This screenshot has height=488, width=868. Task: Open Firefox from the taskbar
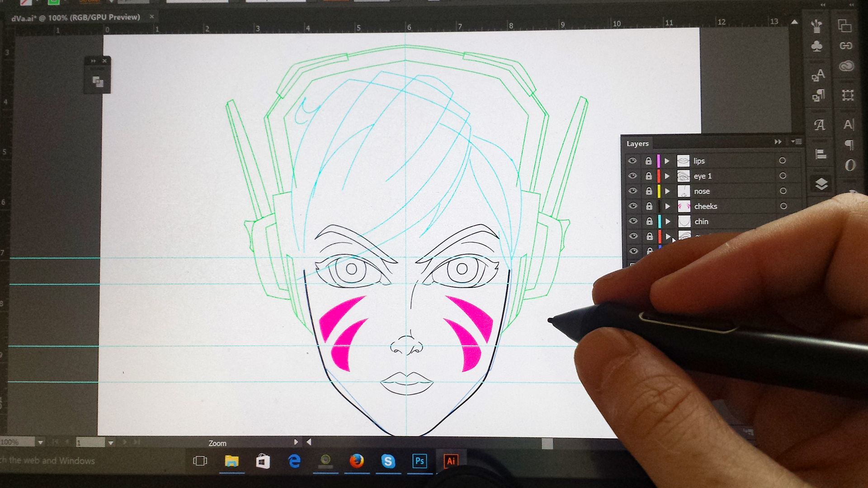tap(356, 461)
